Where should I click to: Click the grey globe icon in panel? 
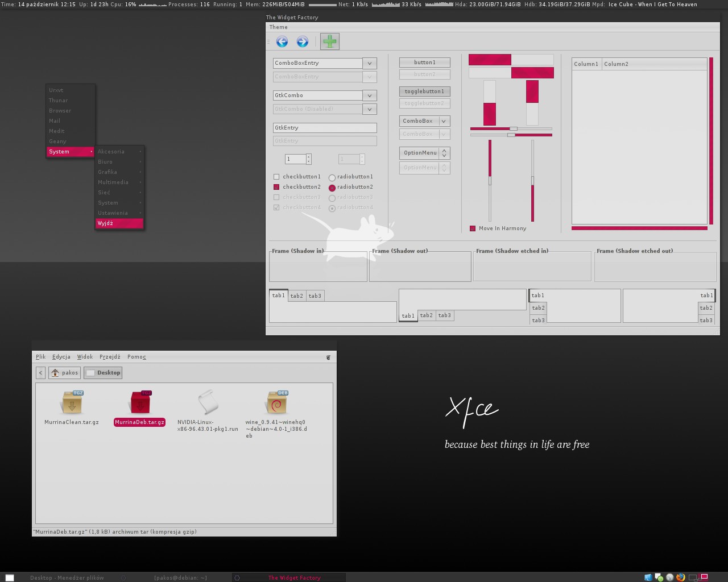(670, 577)
